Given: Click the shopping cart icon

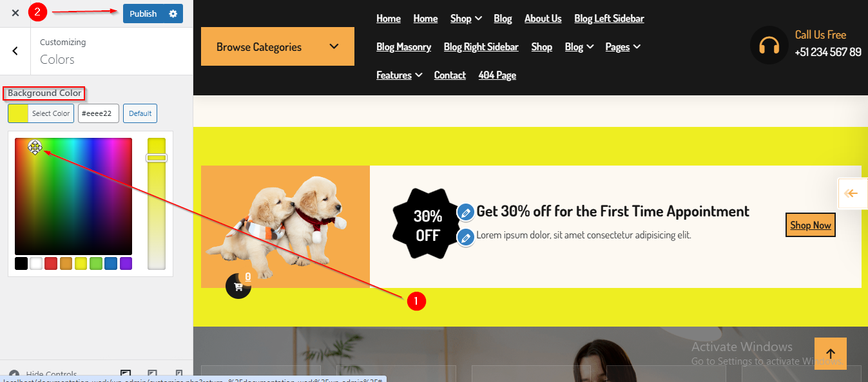Looking at the screenshot, I should (238, 287).
